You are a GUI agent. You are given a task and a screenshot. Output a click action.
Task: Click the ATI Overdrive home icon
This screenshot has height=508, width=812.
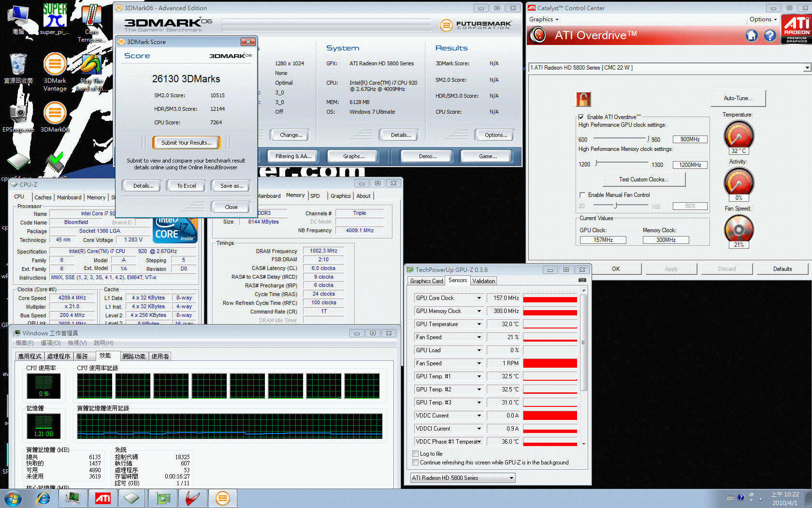(751, 35)
